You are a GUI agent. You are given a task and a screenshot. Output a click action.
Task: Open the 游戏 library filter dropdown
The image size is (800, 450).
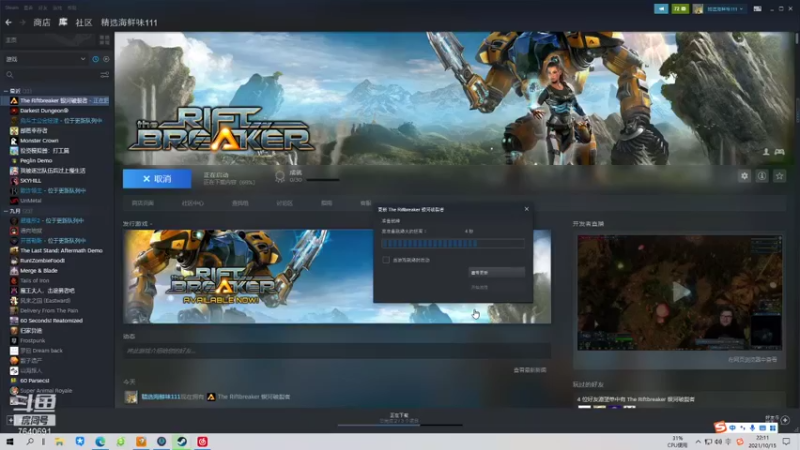45,59
